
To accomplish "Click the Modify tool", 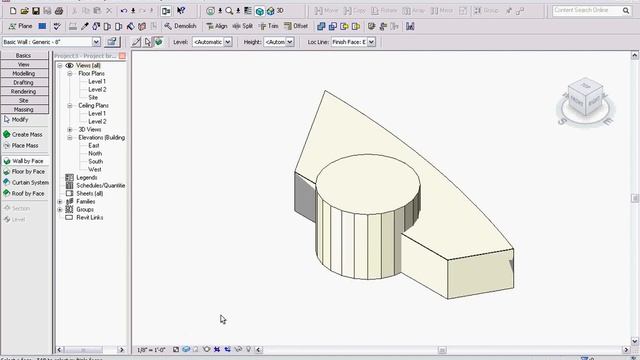I will [16, 120].
